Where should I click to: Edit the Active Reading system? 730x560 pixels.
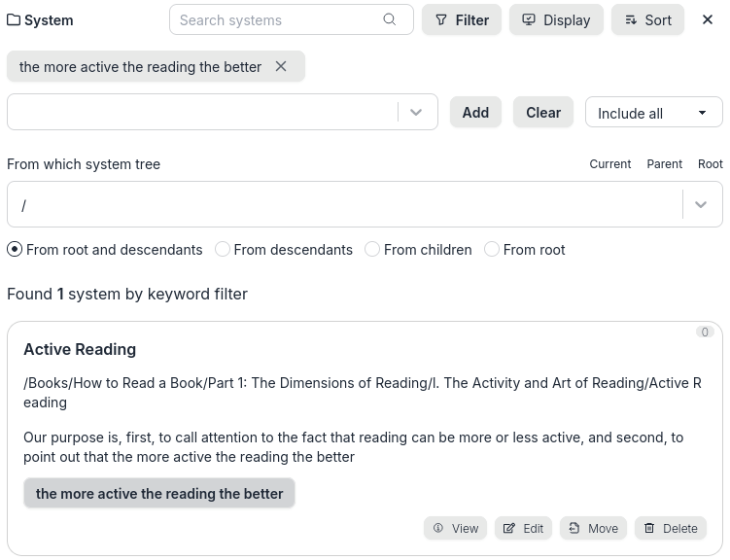[x=523, y=528]
